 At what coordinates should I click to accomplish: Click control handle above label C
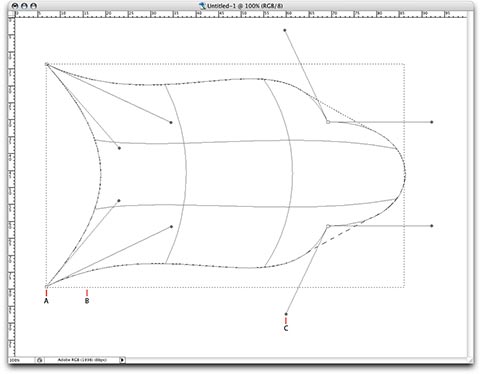pyautogui.click(x=286, y=314)
